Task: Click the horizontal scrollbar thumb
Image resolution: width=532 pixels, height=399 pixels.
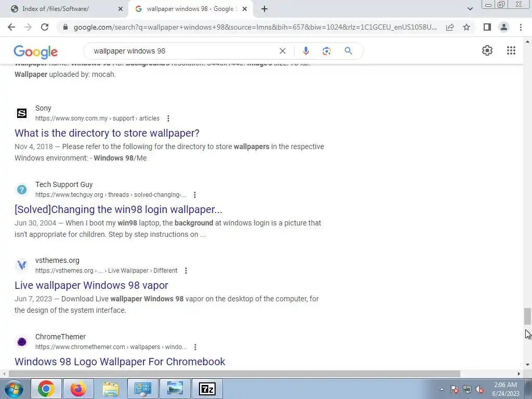Action: pyautogui.click(x=234, y=374)
